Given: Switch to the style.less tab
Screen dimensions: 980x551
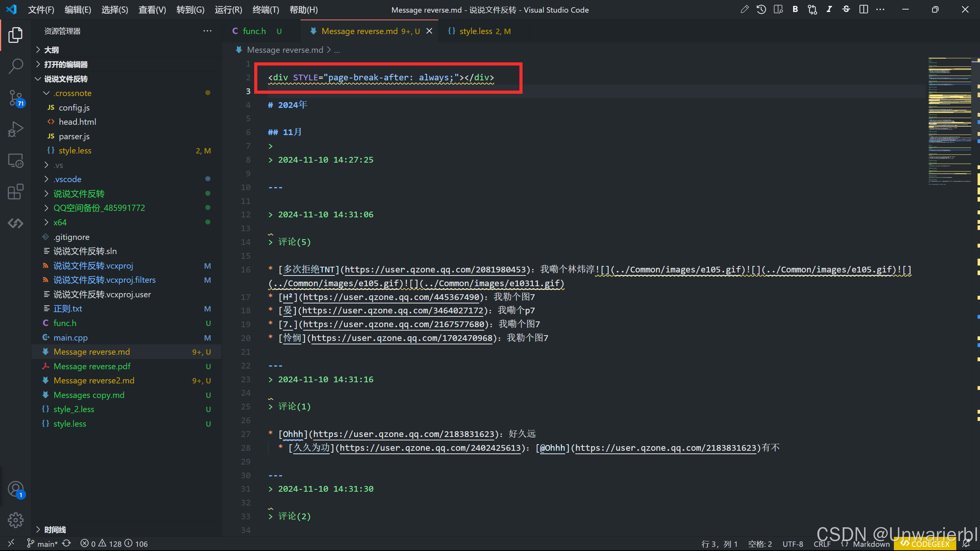Looking at the screenshot, I should pos(476,31).
